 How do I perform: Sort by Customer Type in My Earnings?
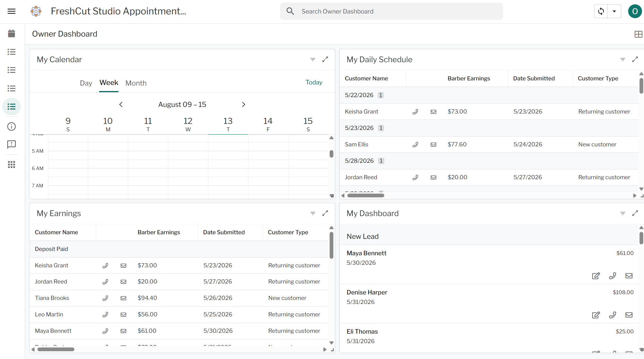tap(288, 232)
